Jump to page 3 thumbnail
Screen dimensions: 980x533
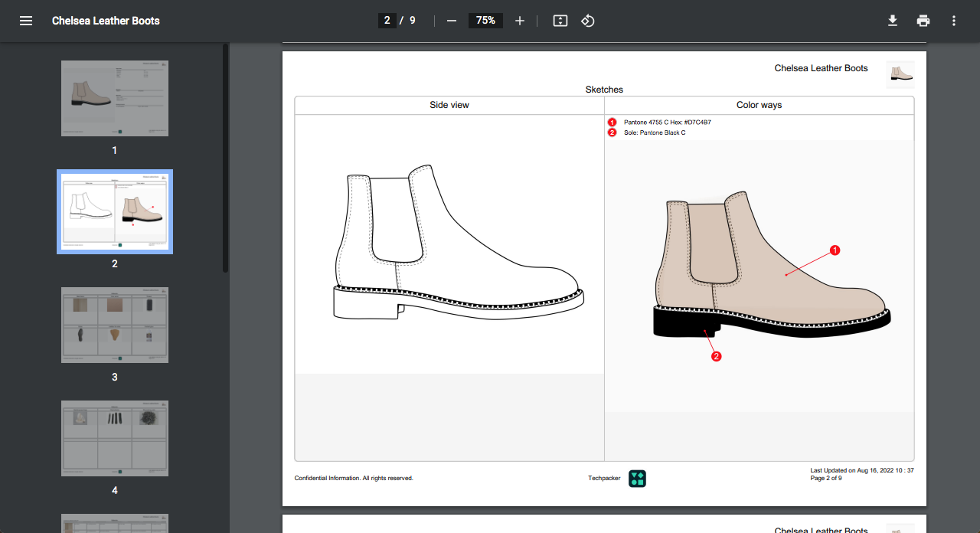coord(115,325)
